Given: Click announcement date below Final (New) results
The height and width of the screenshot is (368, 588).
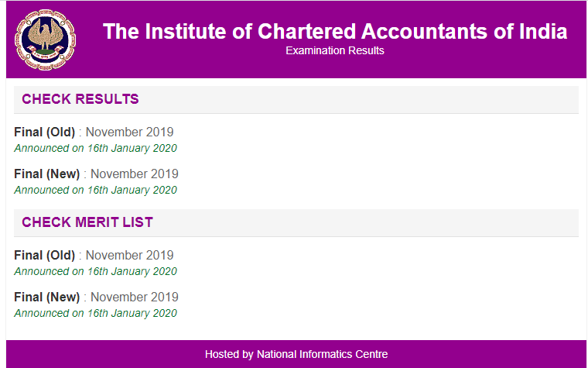Looking at the screenshot, I should point(95,190).
